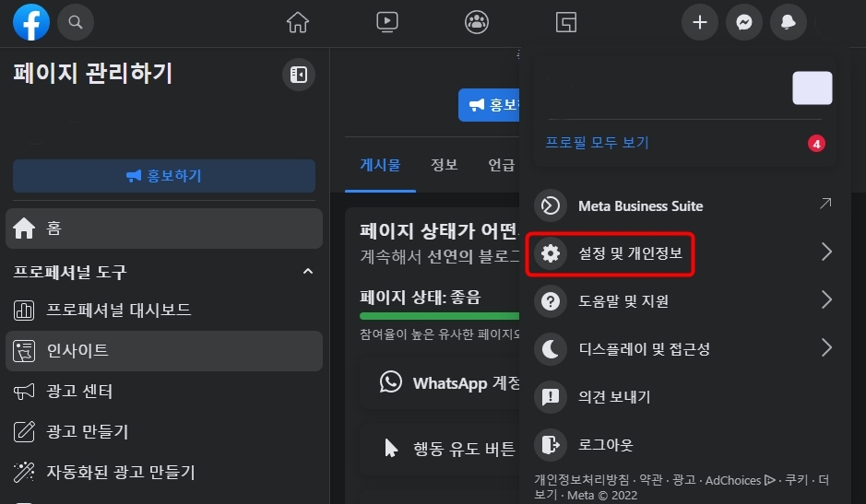Click the WhatsApp icon
This screenshot has width=866, height=504.
tap(390, 382)
